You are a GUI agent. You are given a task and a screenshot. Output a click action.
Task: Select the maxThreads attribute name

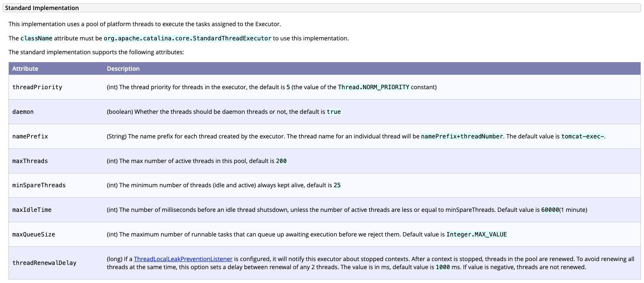click(x=30, y=161)
